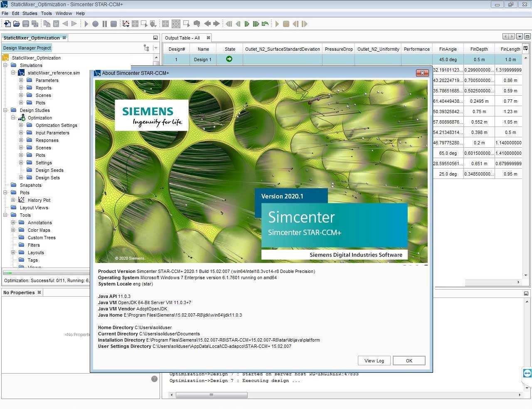The width and height of the screenshot is (532, 409).
Task: Collapse the Optimization tree node
Action: tap(13, 118)
